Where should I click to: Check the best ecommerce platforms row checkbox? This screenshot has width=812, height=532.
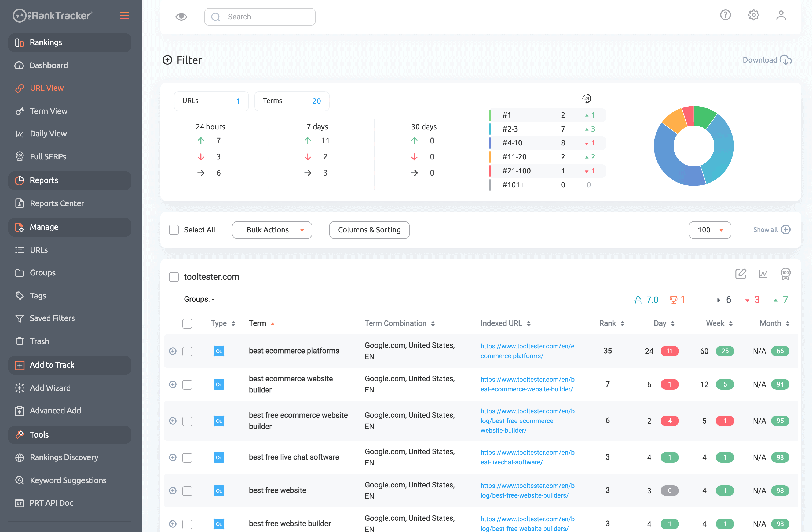pos(187,351)
